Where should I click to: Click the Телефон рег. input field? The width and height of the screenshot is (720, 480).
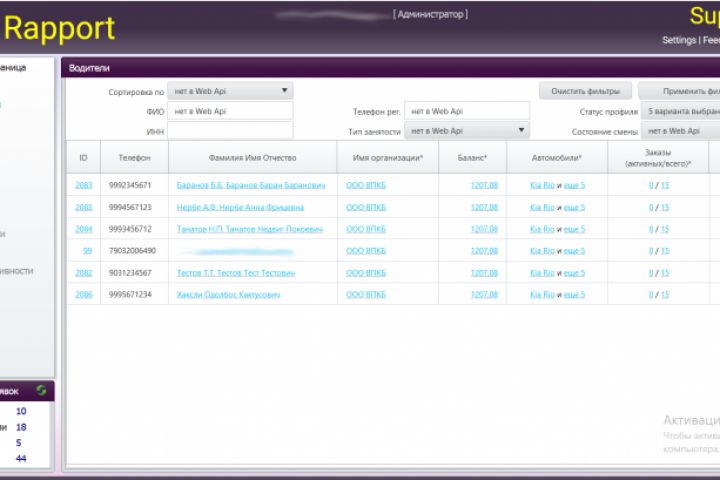467,111
